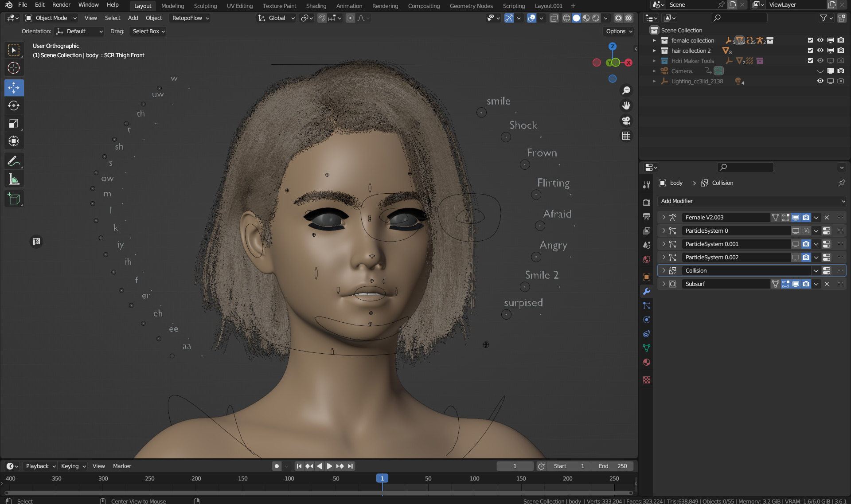Toggle the camera view icon
The image size is (851, 504).
(x=626, y=121)
